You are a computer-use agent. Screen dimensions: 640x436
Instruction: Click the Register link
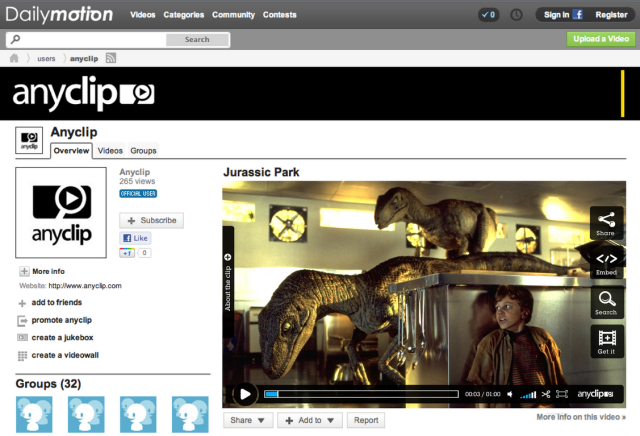[611, 15]
